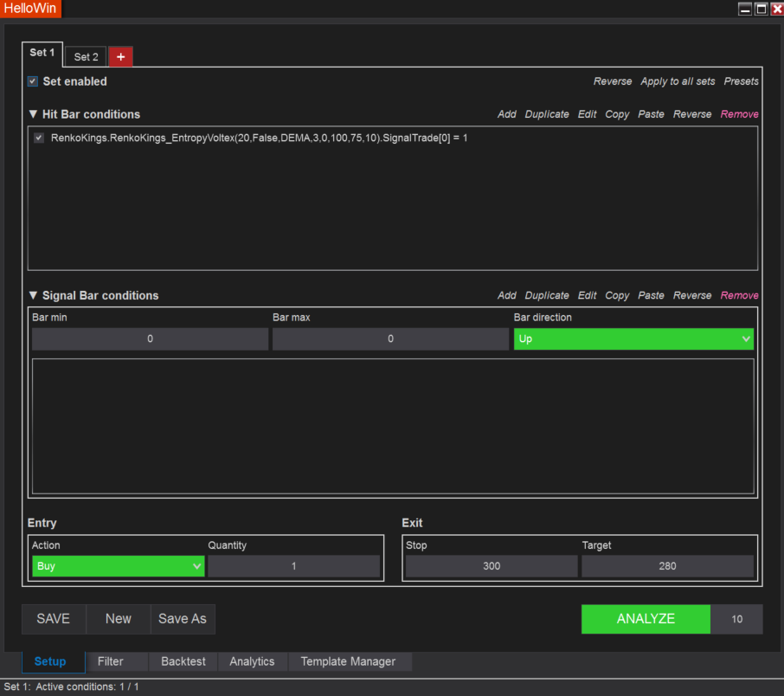The height and width of the screenshot is (696, 784).
Task: Switch to the Set 2 tab
Action: tap(86, 57)
